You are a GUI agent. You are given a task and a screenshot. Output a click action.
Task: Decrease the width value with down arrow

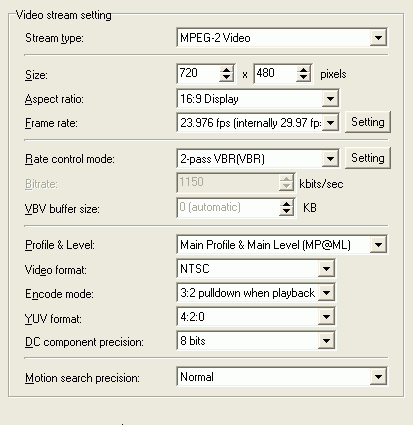click(x=226, y=78)
